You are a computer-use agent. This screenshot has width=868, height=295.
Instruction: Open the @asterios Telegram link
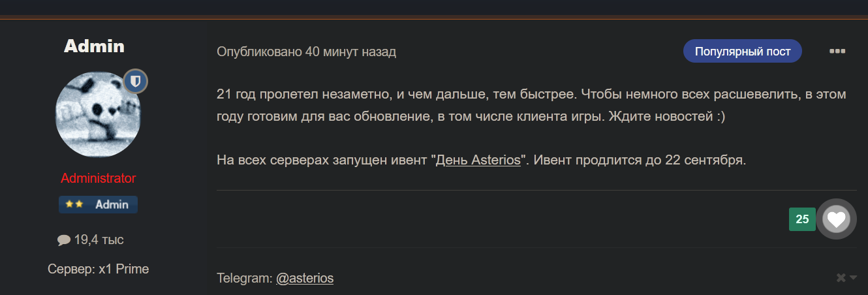pyautogui.click(x=305, y=279)
